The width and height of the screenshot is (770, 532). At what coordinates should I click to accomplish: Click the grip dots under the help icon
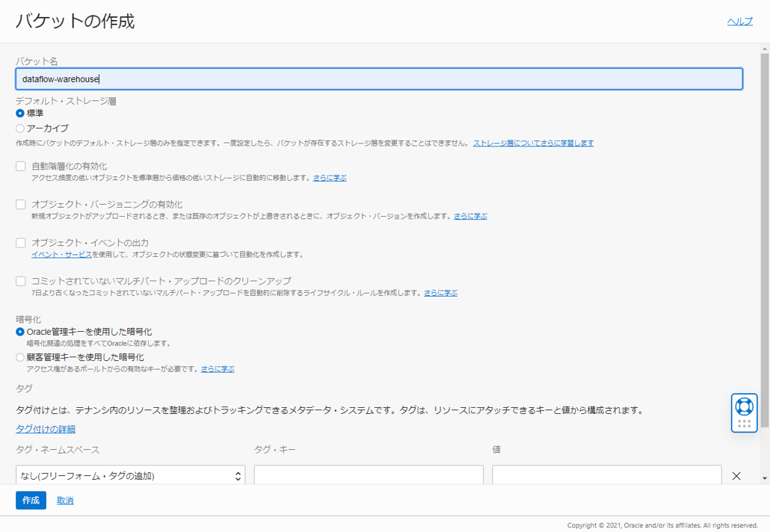coord(744,424)
